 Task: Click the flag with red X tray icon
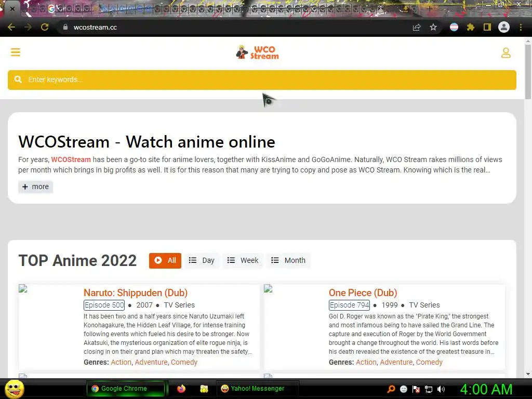pos(416,389)
